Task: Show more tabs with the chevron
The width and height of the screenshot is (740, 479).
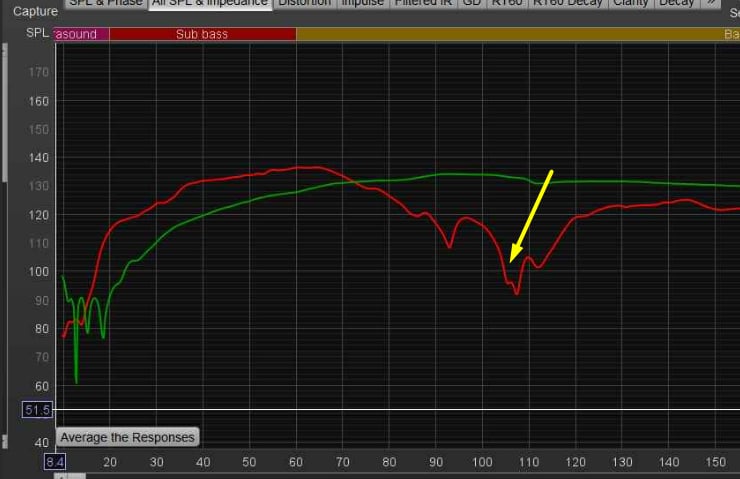Action: 711,3
